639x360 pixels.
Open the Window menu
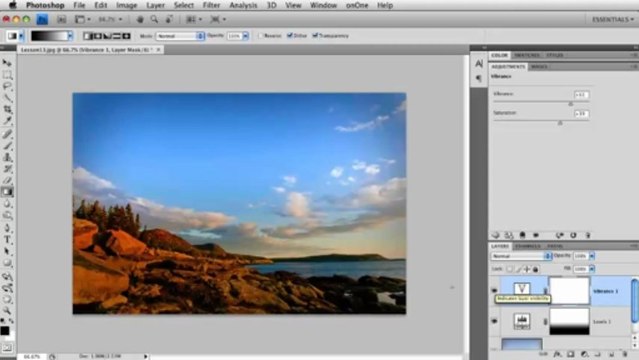323,5
